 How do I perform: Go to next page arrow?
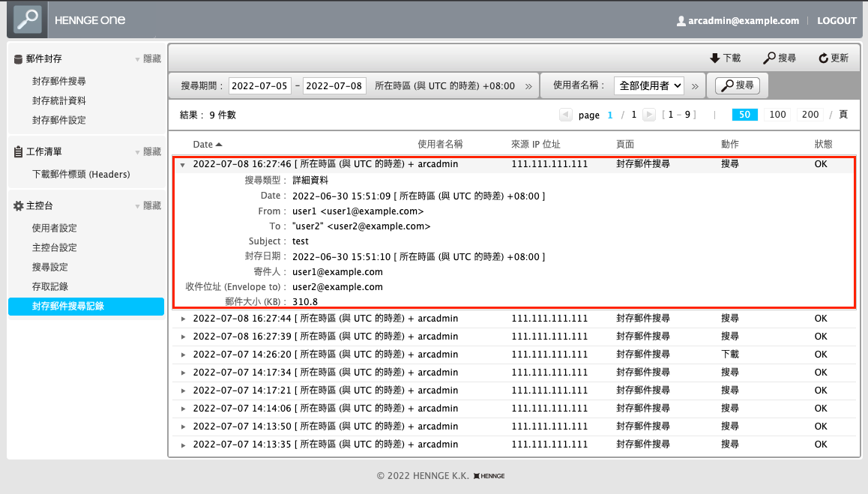(x=649, y=115)
